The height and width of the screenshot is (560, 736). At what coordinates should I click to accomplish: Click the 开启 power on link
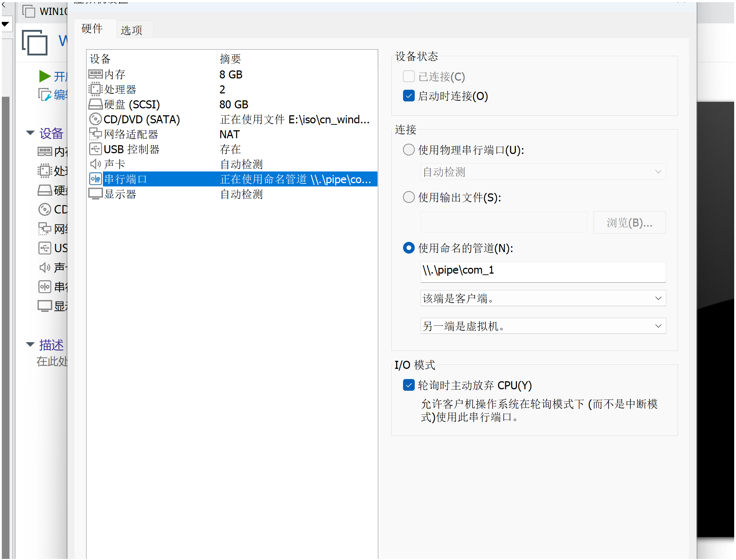[54, 76]
